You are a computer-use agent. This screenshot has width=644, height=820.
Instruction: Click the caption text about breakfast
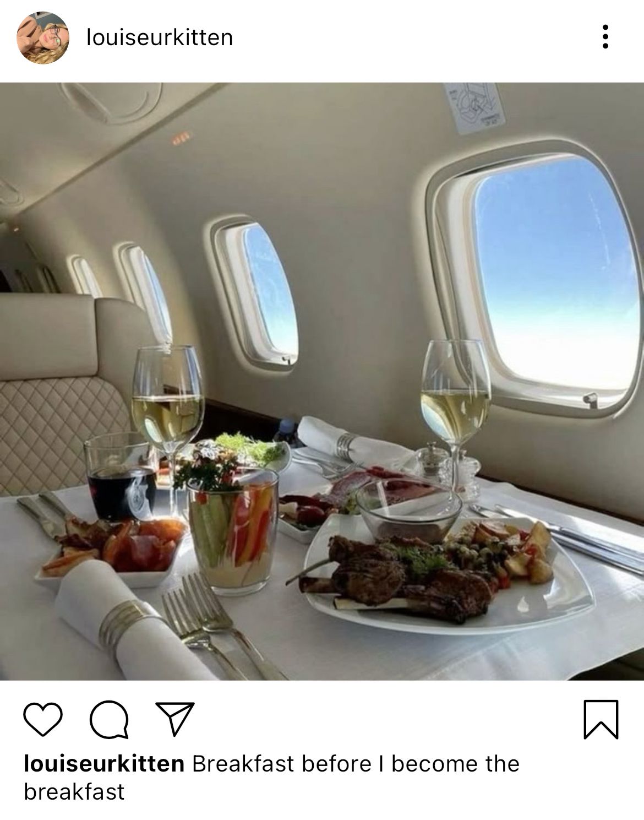pyautogui.click(x=272, y=778)
